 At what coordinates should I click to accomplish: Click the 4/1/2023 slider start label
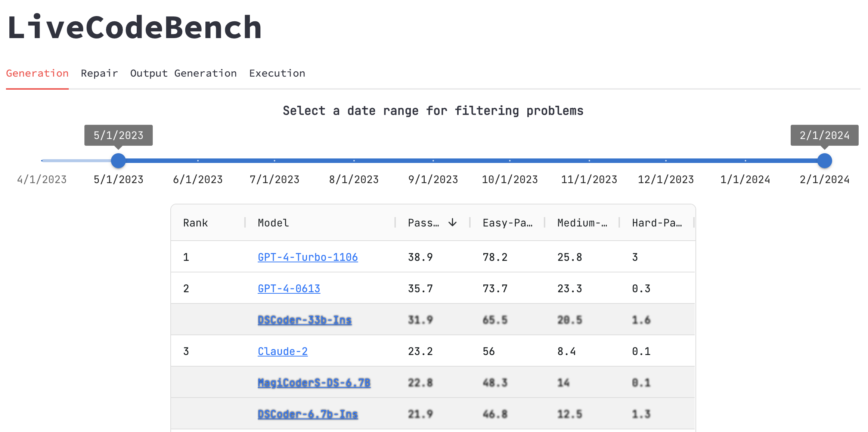[42, 180]
